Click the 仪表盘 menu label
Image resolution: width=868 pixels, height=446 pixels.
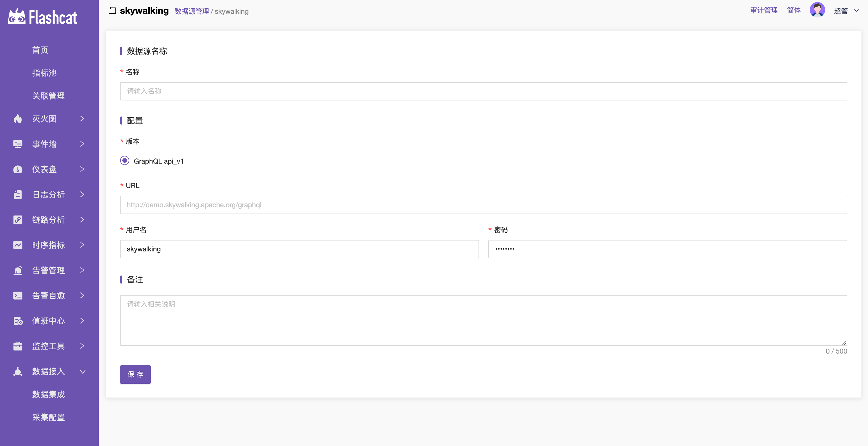[44, 169]
